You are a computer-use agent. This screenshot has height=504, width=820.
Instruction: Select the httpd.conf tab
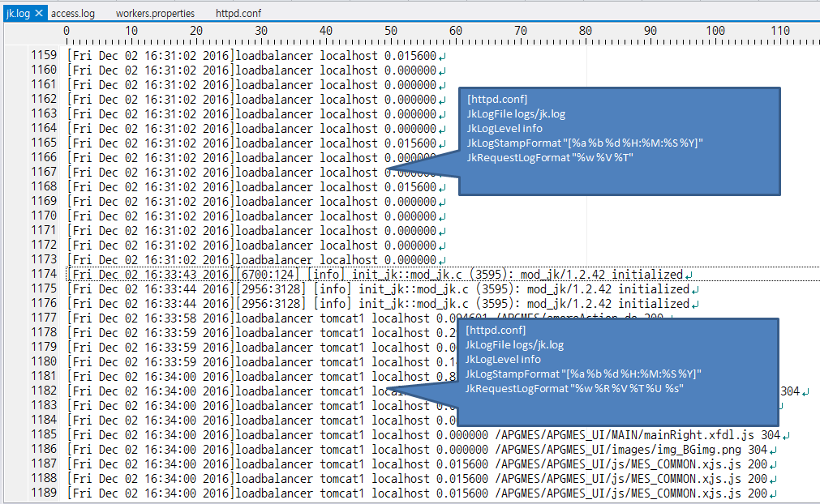pyautogui.click(x=238, y=14)
